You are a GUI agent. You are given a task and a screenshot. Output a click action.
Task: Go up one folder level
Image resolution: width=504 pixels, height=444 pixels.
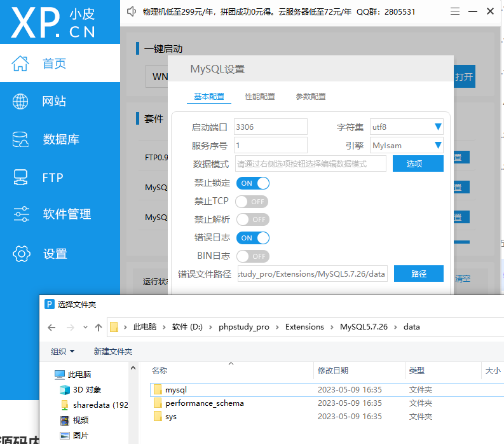pos(99,328)
